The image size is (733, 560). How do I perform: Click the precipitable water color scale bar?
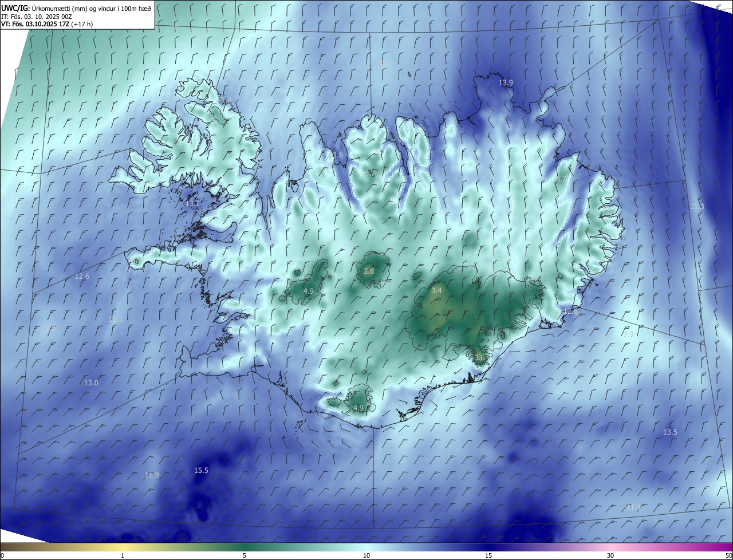[x=366, y=547]
